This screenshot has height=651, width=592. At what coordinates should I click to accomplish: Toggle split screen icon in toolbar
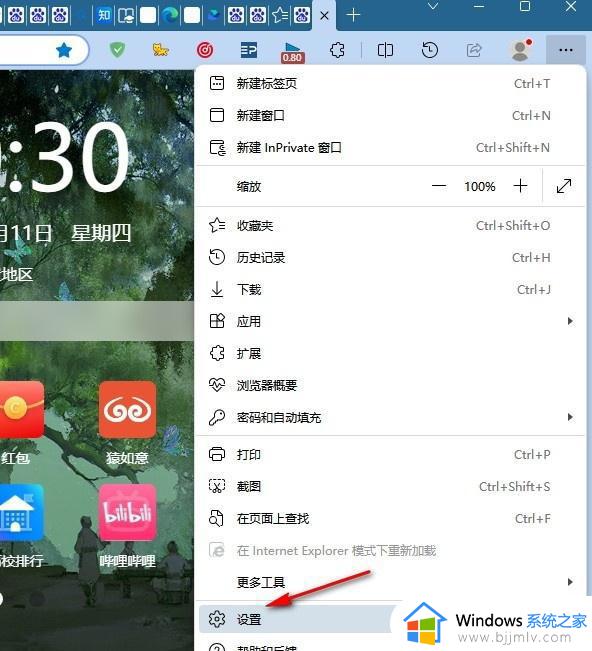pyautogui.click(x=385, y=50)
